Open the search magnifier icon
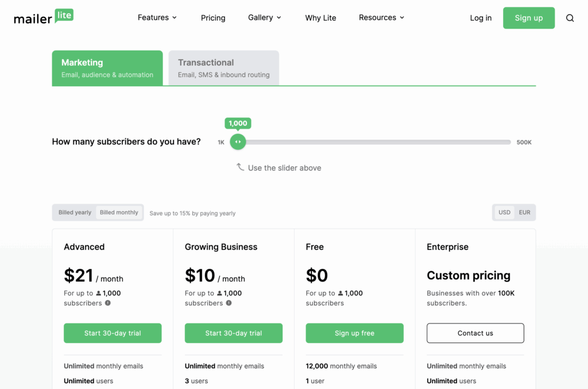The height and width of the screenshot is (389, 588). point(570,18)
